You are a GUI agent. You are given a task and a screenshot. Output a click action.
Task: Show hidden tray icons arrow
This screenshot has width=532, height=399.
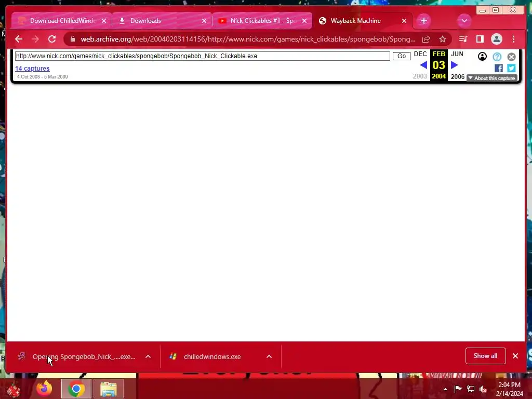(x=445, y=389)
